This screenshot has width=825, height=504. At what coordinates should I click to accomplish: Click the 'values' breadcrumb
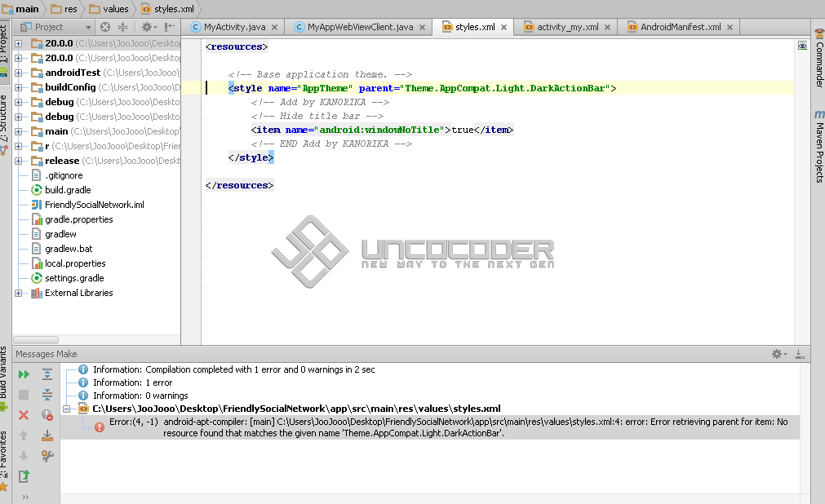(x=109, y=9)
